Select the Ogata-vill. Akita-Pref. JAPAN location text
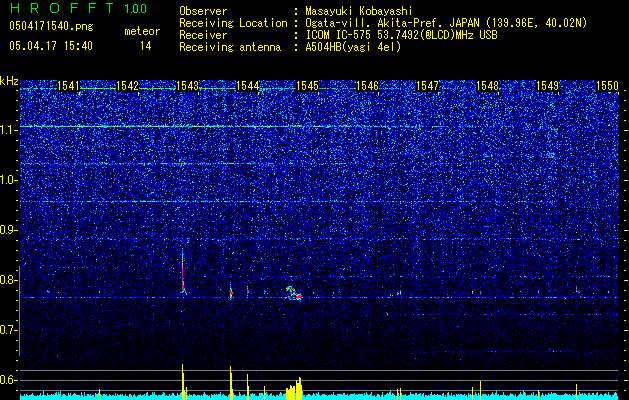629x400 pixels. click(x=446, y=23)
